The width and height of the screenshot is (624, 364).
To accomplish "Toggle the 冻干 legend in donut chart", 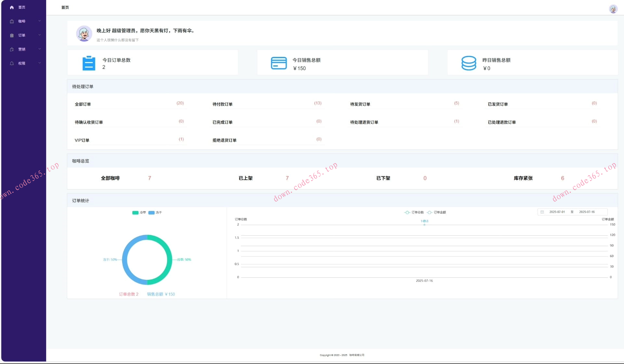I will coord(155,213).
